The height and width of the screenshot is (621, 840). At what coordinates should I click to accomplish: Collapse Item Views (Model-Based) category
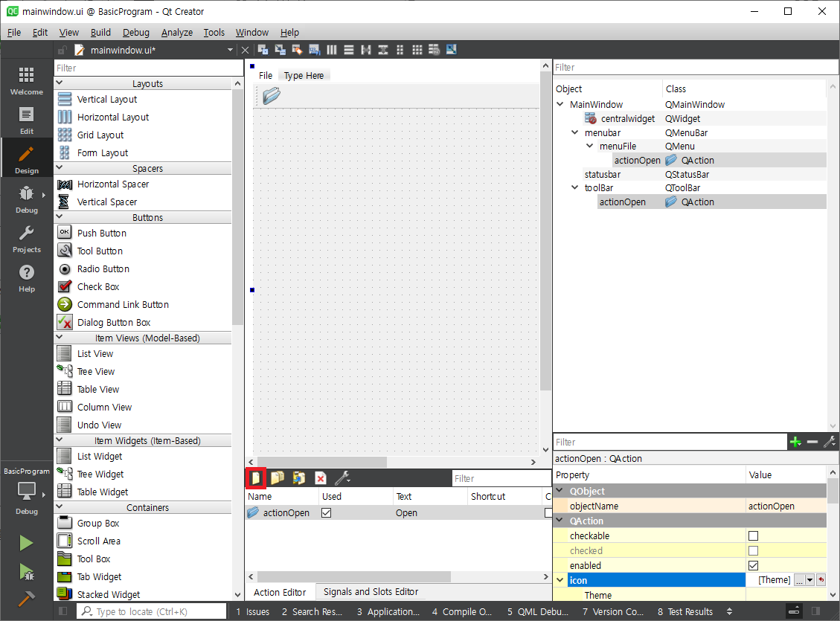coord(60,337)
